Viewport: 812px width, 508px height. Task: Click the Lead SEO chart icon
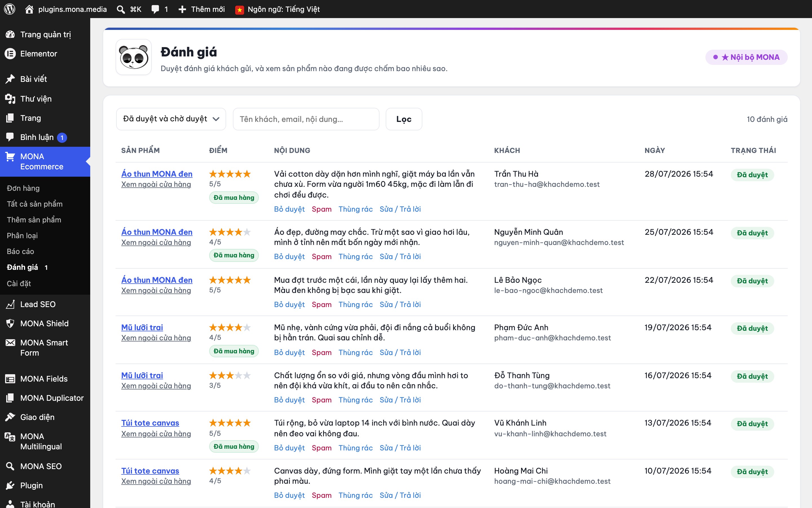coord(10,305)
